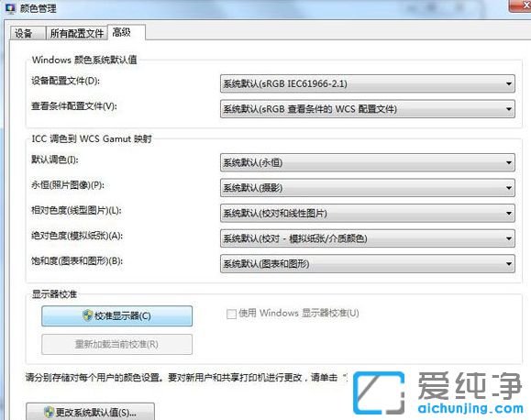Screen dimensions: 531x420
Task: Switch to the 设备 tab
Action: tap(28, 33)
